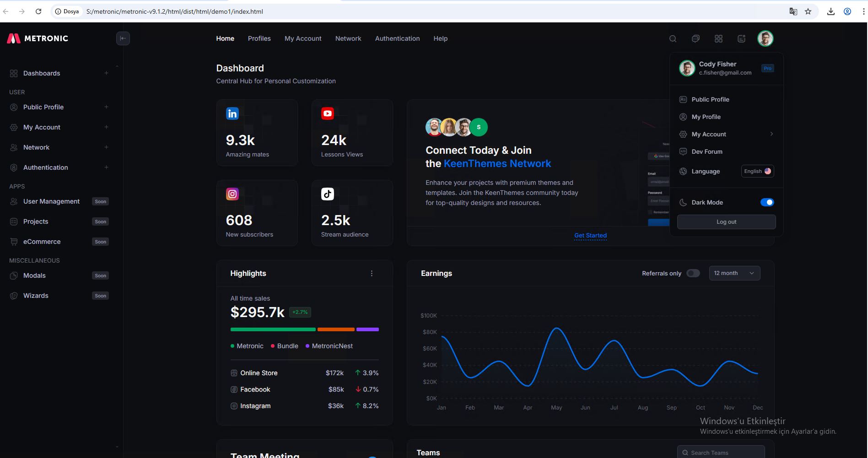Click the Log out button
This screenshot has height=458, width=868.
click(726, 222)
